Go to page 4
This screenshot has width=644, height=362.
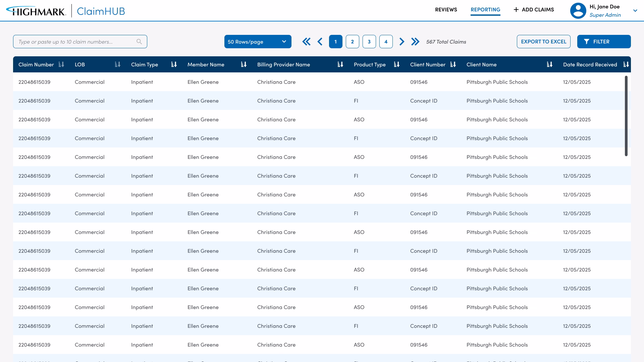coord(386,42)
